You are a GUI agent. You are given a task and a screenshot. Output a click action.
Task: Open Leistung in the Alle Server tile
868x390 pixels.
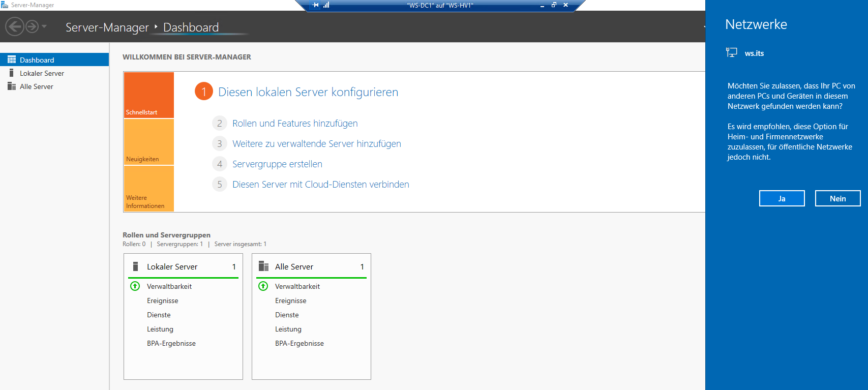tap(288, 329)
